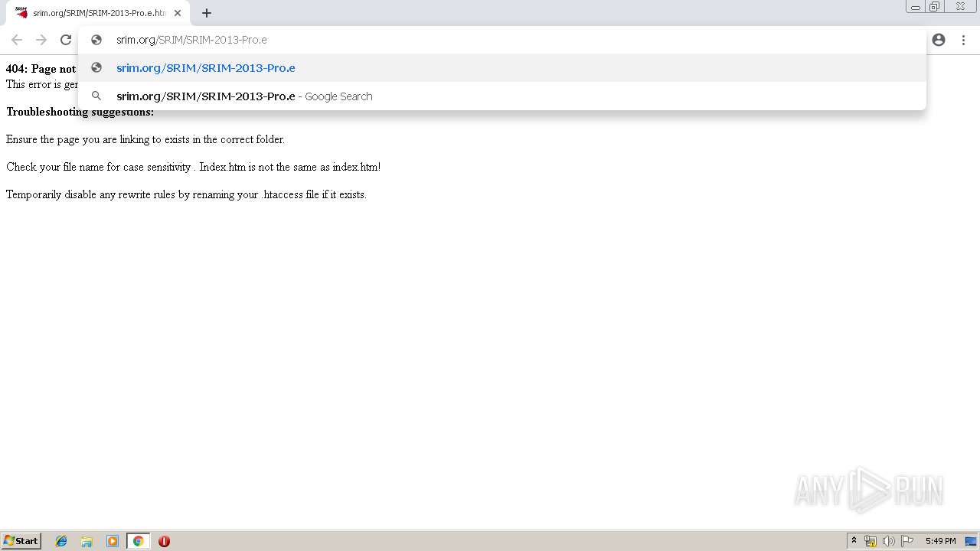The width and height of the screenshot is (980, 551).
Task: Open a new tab with plus button
Action: (x=207, y=13)
